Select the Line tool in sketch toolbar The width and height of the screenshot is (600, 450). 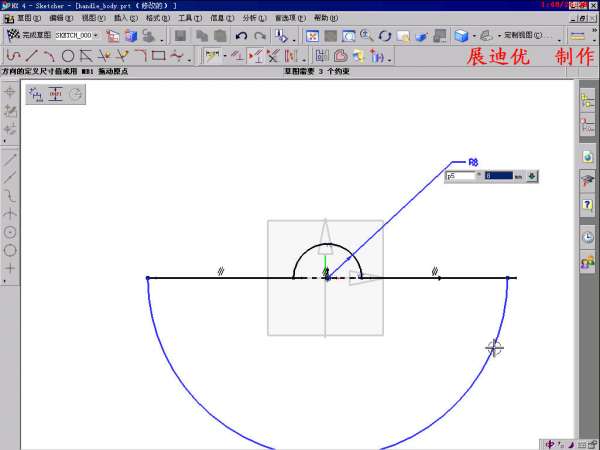coord(31,55)
